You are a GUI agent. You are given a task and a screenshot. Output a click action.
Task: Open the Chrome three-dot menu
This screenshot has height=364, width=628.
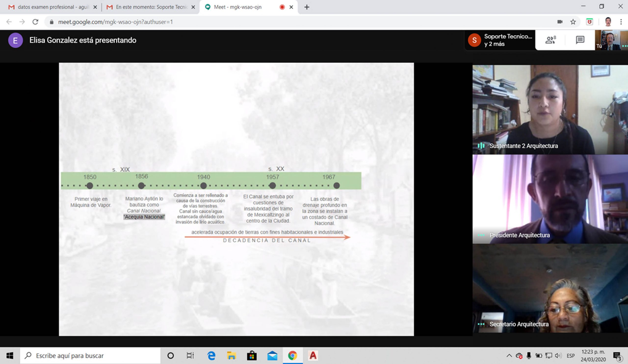[x=621, y=22]
